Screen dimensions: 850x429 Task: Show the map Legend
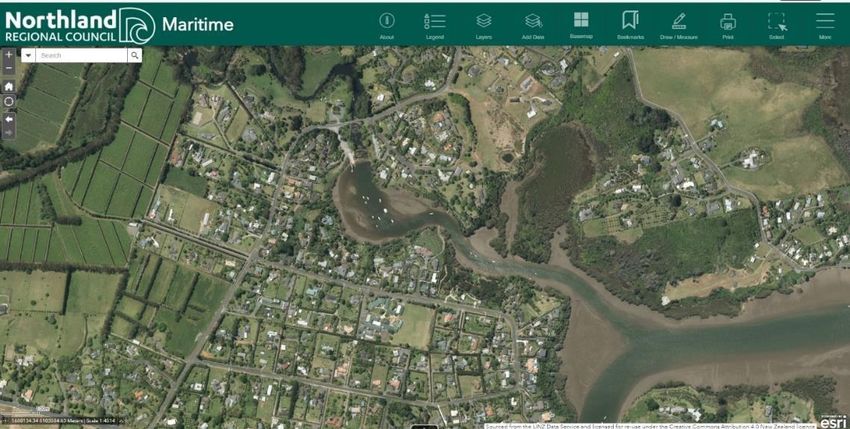(x=434, y=24)
